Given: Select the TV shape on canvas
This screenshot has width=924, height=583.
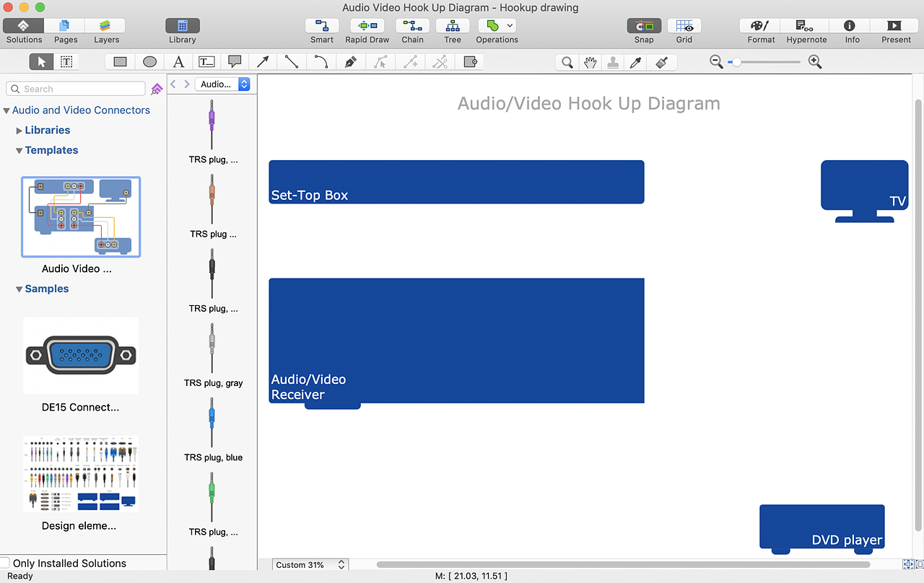Looking at the screenshot, I should point(864,190).
